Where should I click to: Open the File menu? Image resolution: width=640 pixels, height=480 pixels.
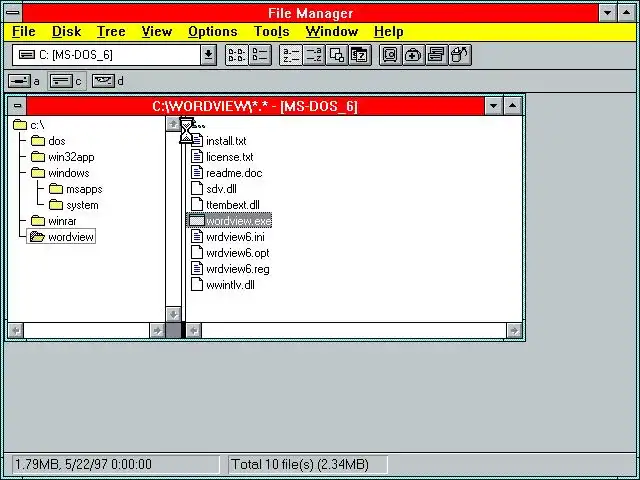[24, 32]
